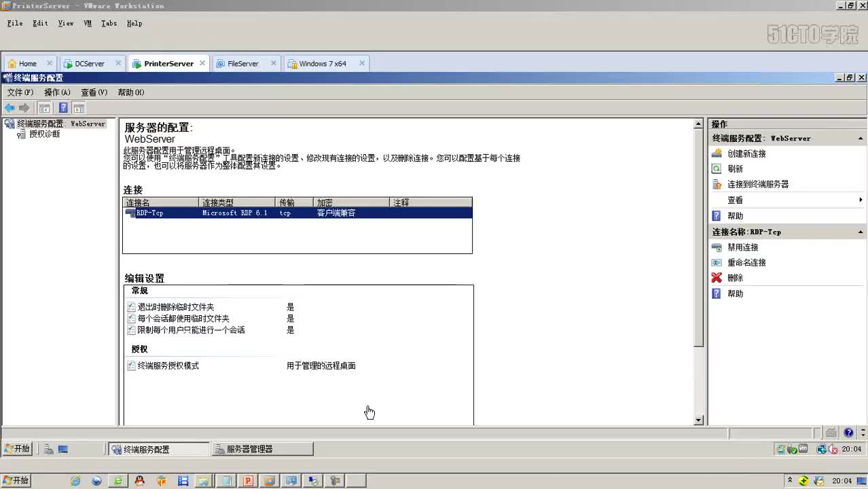Click the back arrow in the MMC toolbar

10,108
